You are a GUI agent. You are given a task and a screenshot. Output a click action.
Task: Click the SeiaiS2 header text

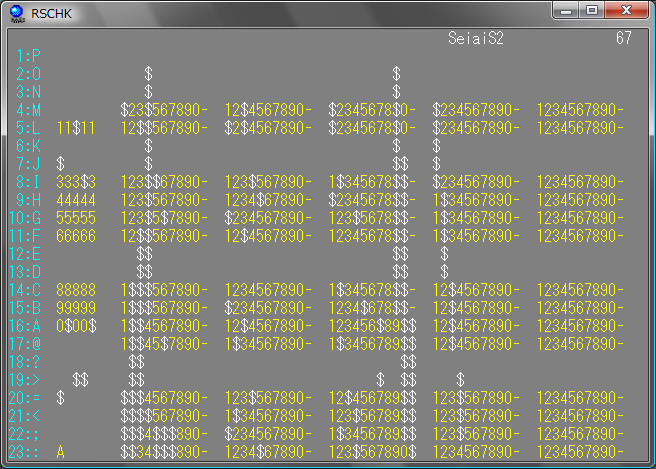pyautogui.click(x=476, y=38)
